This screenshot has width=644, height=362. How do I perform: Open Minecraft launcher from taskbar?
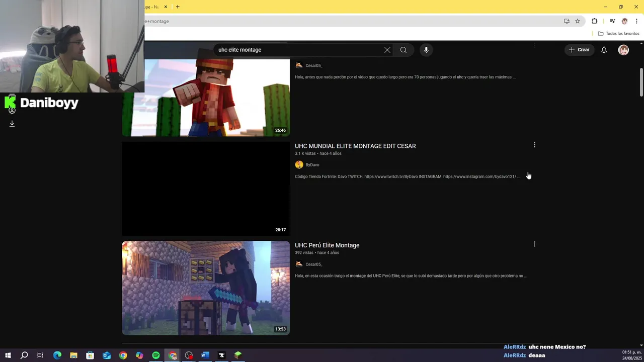pos(238,355)
